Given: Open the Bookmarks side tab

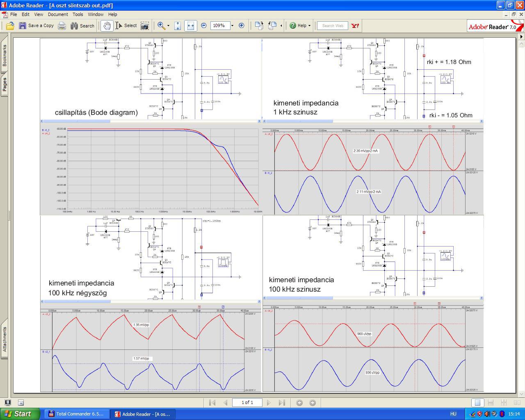Looking at the screenshot, I should [x=5, y=55].
